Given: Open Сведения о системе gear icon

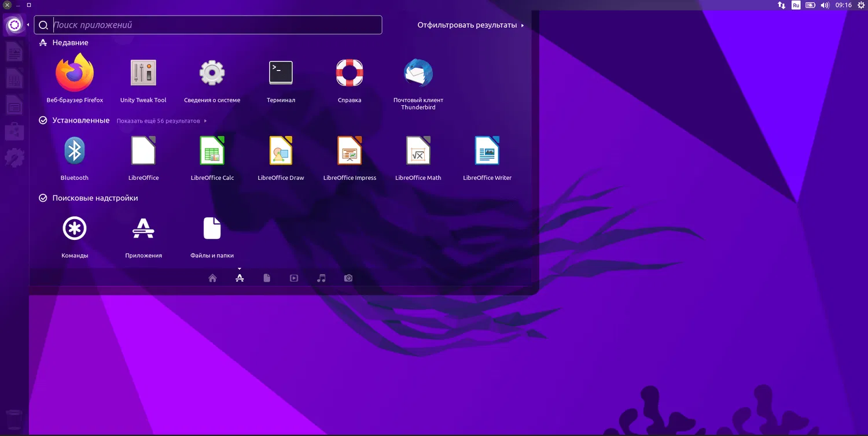Looking at the screenshot, I should [x=212, y=73].
